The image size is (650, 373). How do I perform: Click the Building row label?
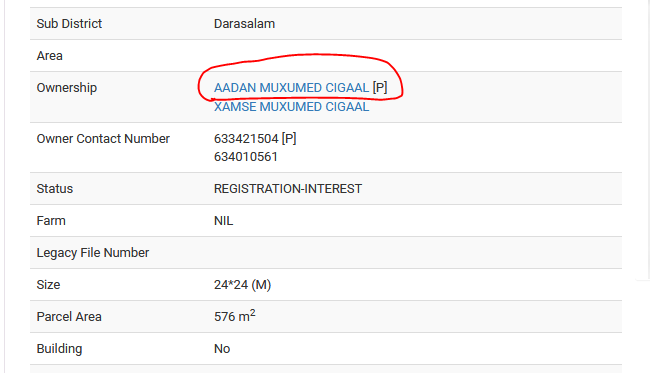59,349
